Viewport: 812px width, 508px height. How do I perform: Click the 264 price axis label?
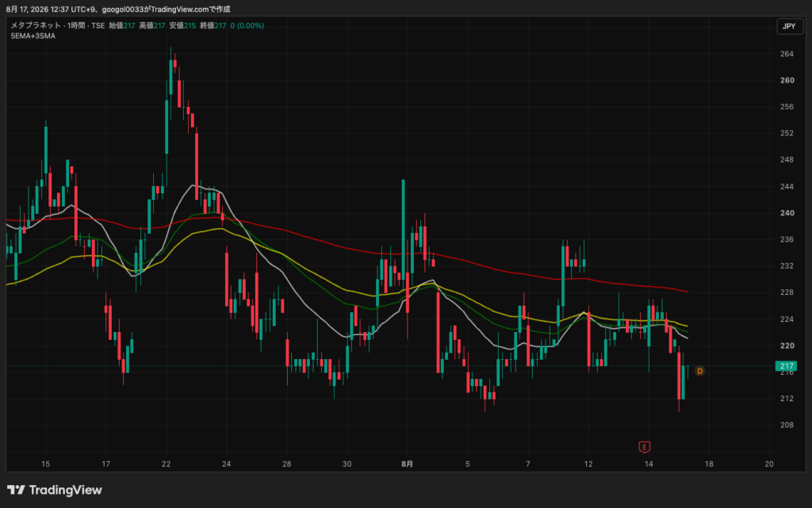click(787, 54)
